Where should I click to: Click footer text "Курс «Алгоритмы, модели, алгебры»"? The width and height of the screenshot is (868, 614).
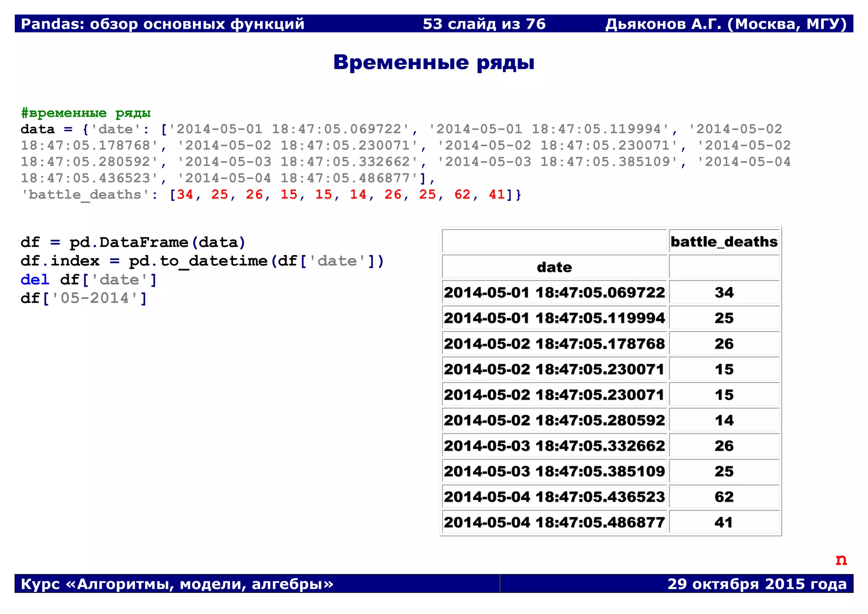(177, 584)
